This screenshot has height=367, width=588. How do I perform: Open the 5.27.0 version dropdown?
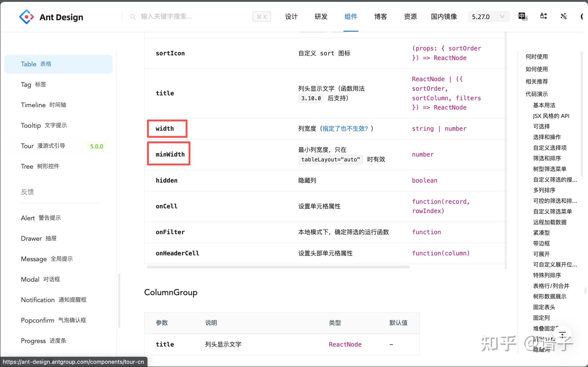tap(489, 17)
